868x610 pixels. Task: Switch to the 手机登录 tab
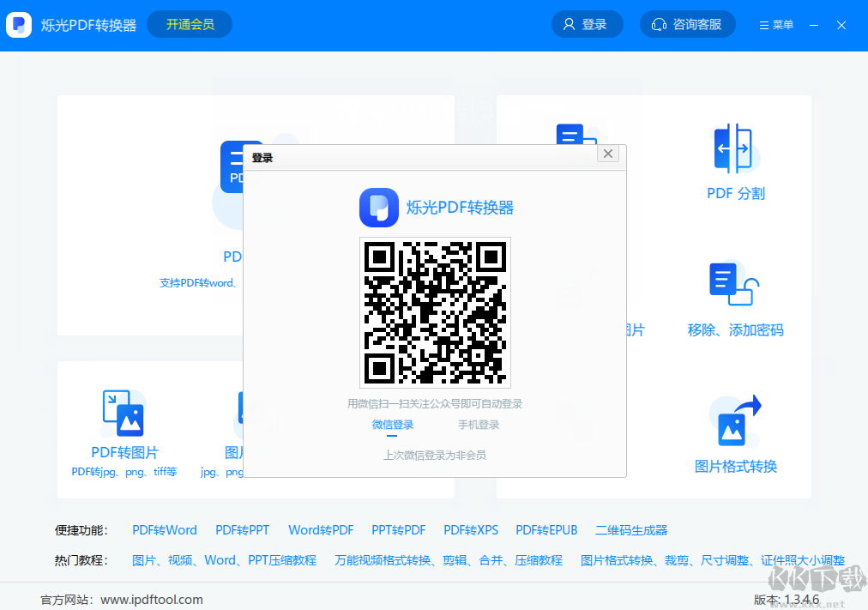(x=479, y=424)
